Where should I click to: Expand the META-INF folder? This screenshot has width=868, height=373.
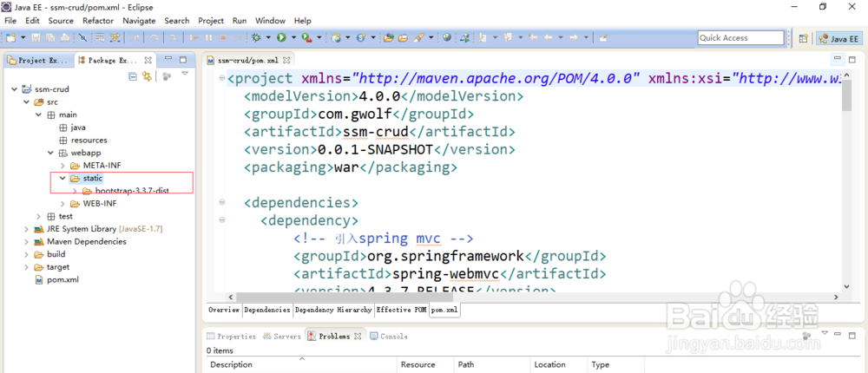click(62, 166)
